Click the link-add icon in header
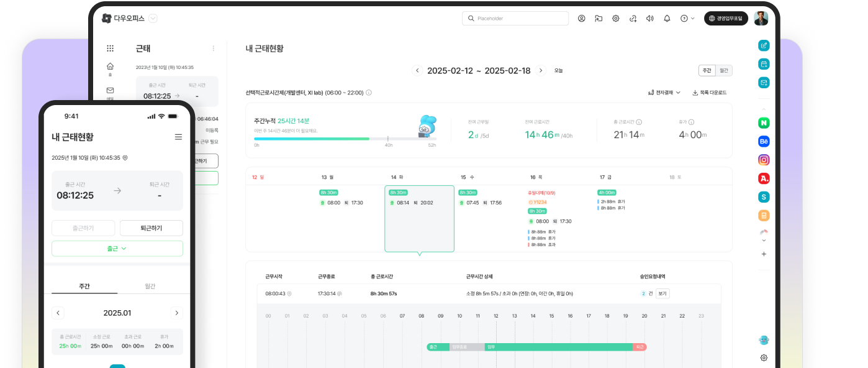Screen dimensions: 868x368 pyautogui.click(x=633, y=19)
